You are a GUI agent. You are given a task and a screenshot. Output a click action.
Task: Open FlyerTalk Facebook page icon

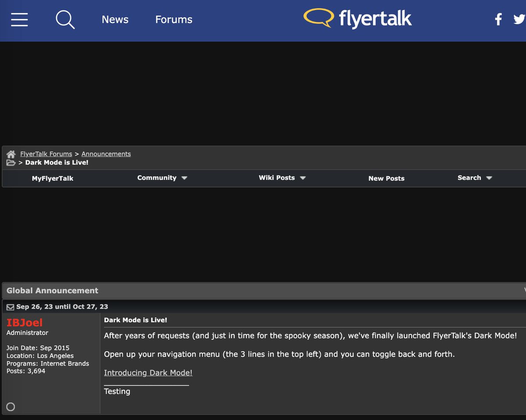click(498, 19)
